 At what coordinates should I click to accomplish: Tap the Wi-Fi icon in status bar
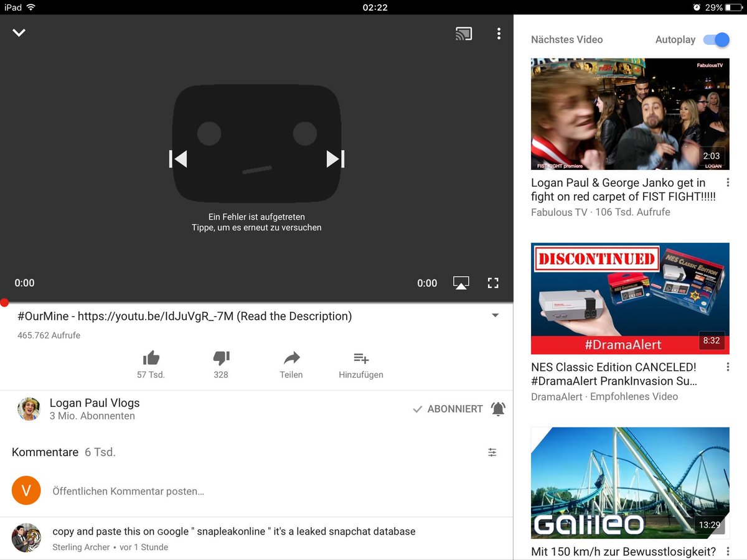[x=31, y=7]
